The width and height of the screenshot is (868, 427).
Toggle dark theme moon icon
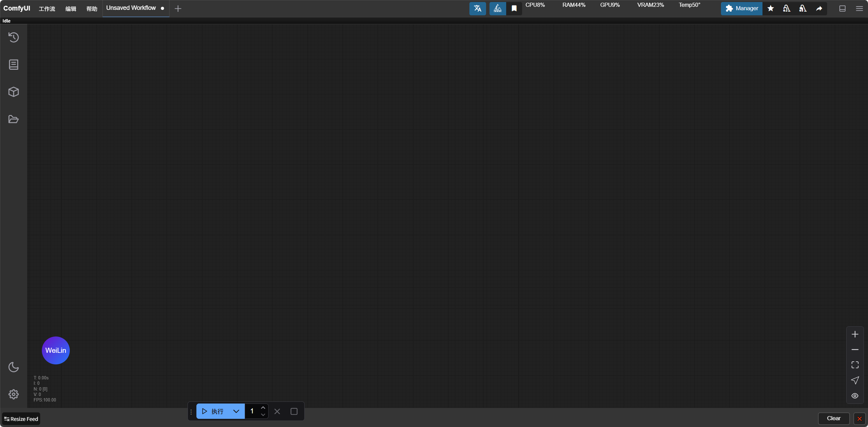[x=14, y=367]
